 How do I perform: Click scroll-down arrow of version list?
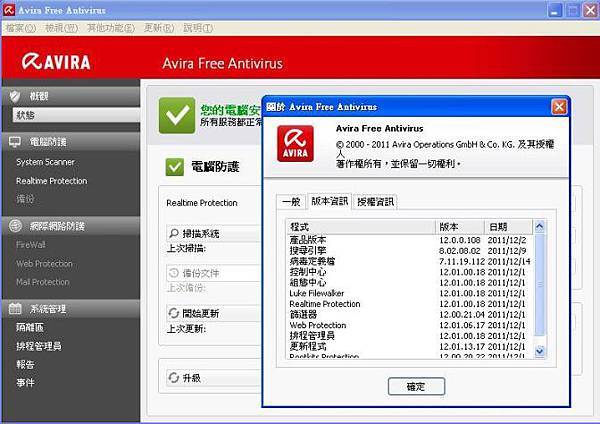(540, 351)
